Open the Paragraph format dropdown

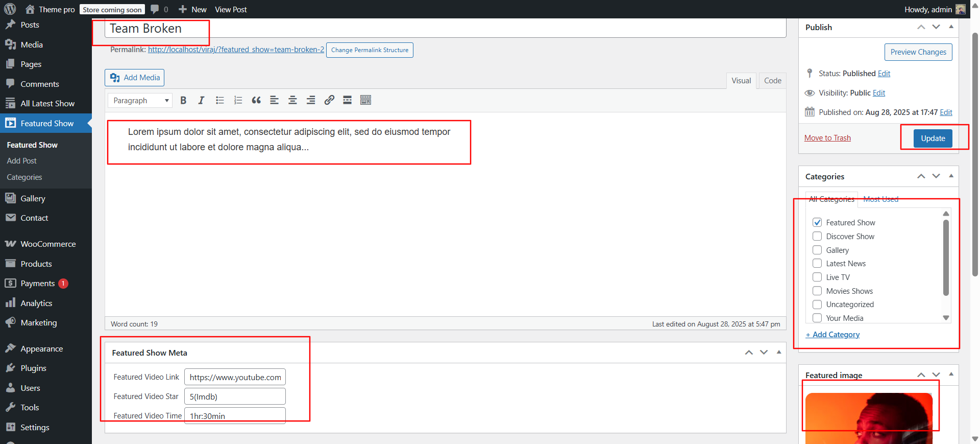point(140,101)
